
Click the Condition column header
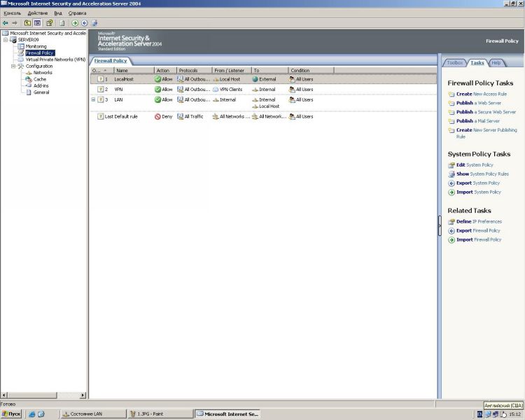311,70
